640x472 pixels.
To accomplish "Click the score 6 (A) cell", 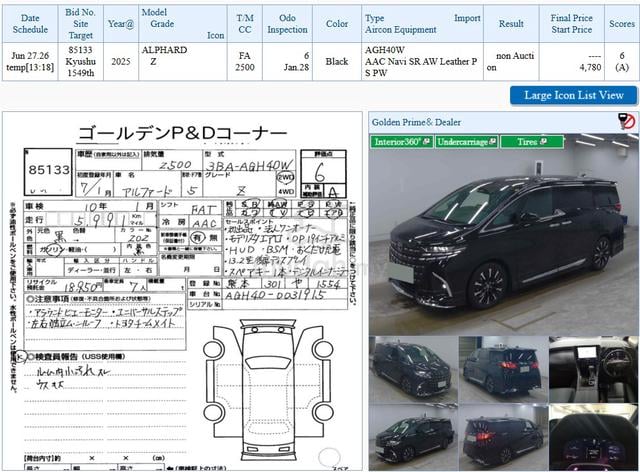I will tap(622, 62).
